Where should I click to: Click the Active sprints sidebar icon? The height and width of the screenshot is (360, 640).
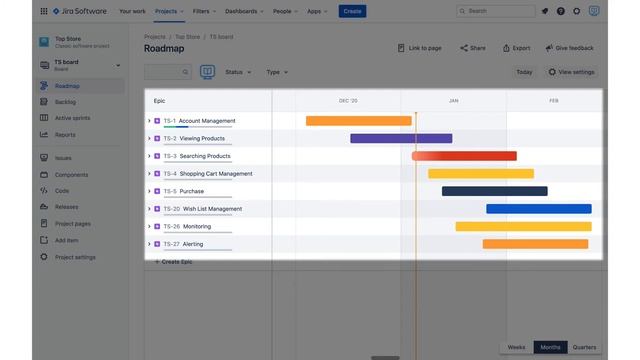coord(44,118)
